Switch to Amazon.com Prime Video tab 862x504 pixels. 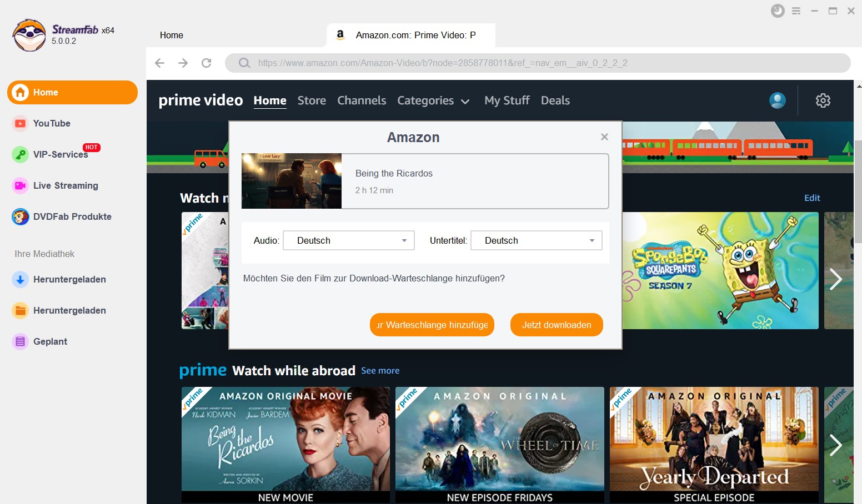click(x=411, y=35)
